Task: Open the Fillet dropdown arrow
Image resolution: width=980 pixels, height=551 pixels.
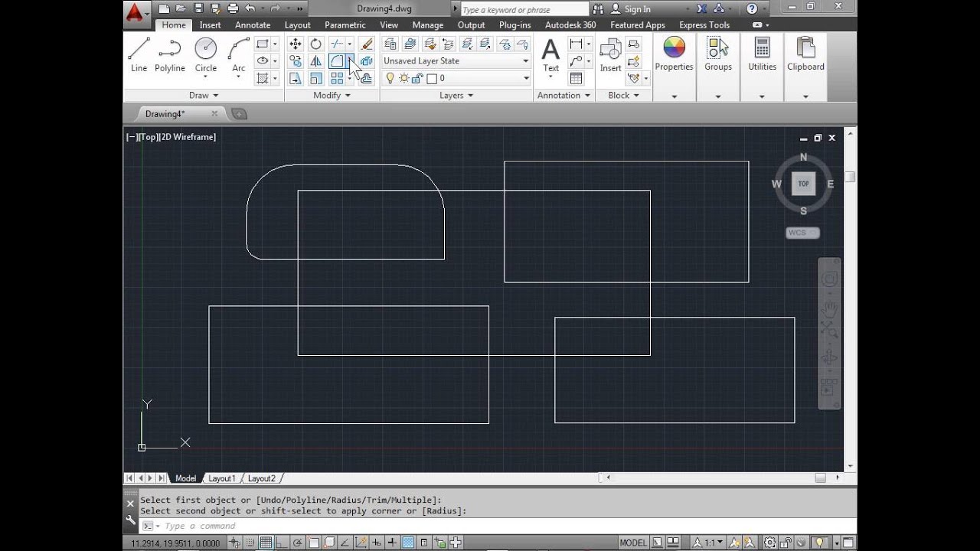Action: click(350, 61)
